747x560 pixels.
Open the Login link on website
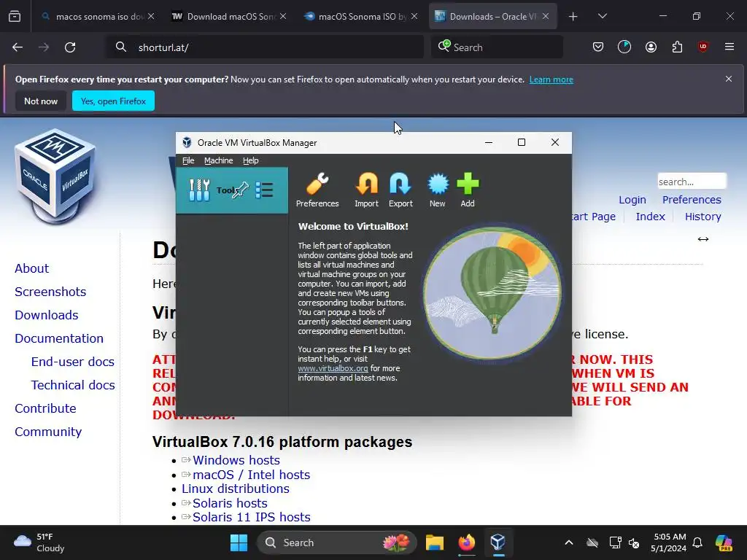(x=632, y=200)
